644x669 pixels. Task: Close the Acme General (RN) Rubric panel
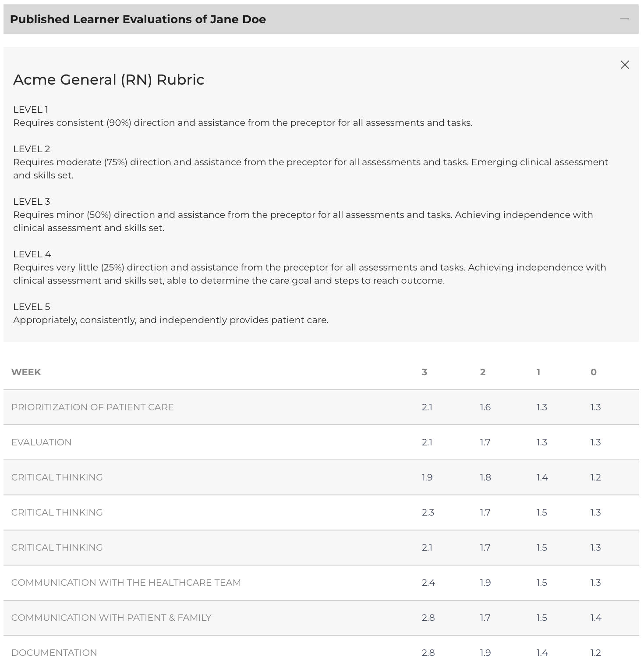click(625, 65)
